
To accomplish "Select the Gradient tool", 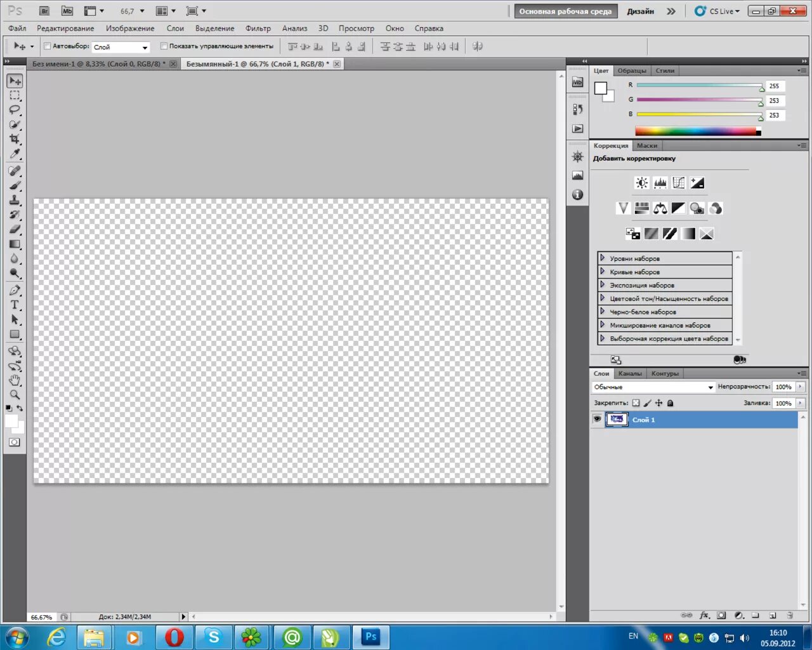I will (x=15, y=244).
